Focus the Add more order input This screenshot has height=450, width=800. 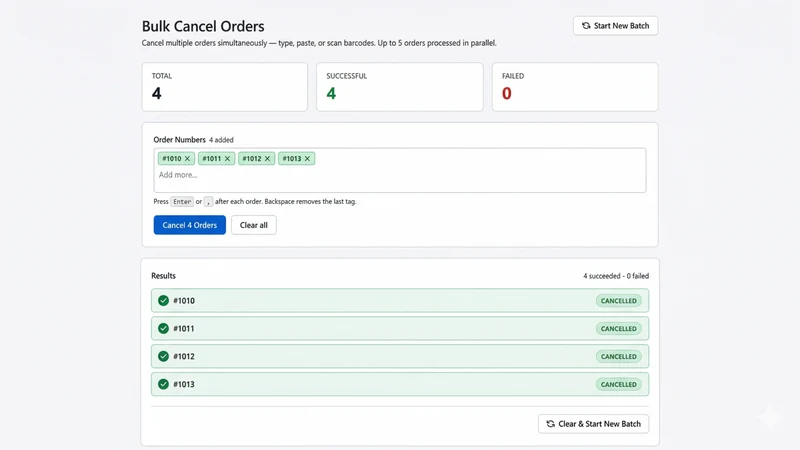tap(400, 170)
